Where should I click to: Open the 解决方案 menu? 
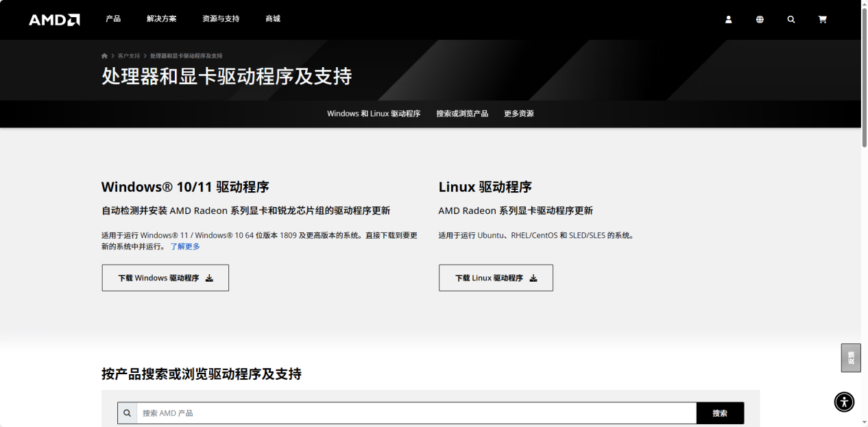click(x=160, y=19)
